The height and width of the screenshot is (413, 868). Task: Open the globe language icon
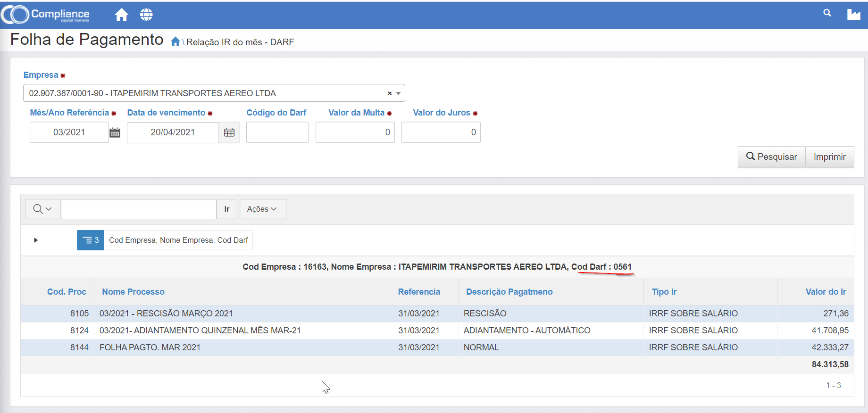tap(146, 15)
